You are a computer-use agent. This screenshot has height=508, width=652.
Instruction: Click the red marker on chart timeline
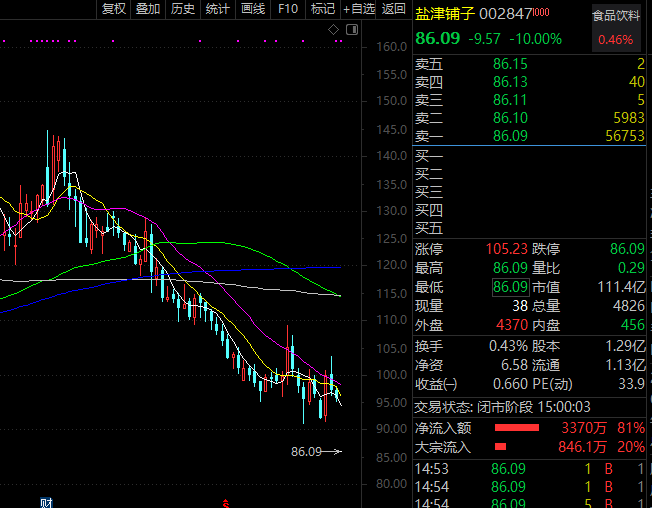tap(226, 502)
